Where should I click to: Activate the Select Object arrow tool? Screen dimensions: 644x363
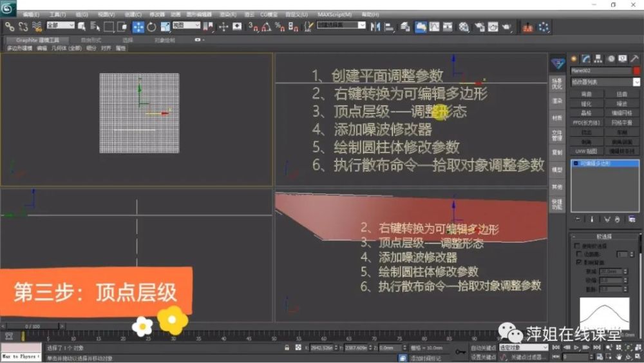(x=81, y=27)
